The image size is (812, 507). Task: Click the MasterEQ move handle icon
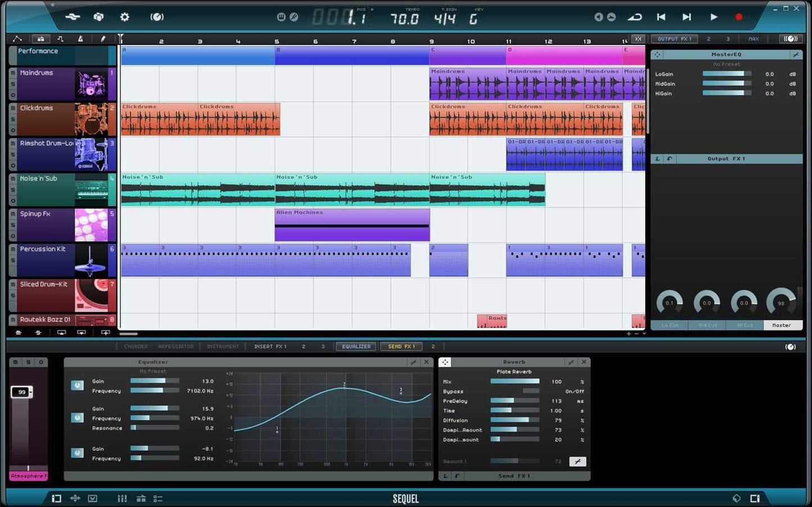657,54
